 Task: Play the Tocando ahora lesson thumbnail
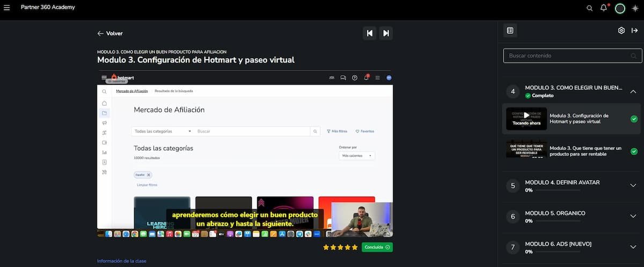pos(526,119)
